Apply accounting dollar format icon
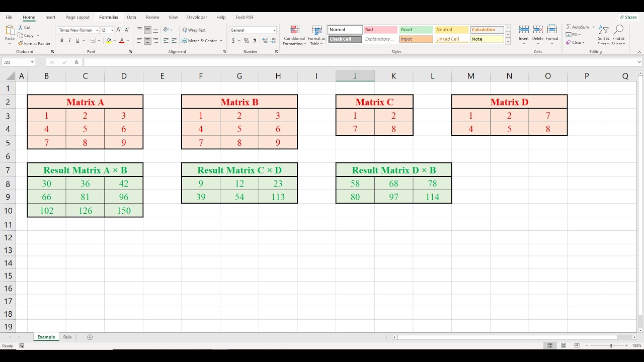644x362 pixels. (x=233, y=41)
